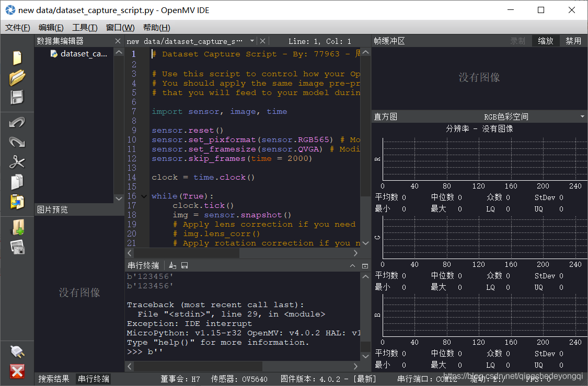Click the New File icon

pyautogui.click(x=17, y=57)
